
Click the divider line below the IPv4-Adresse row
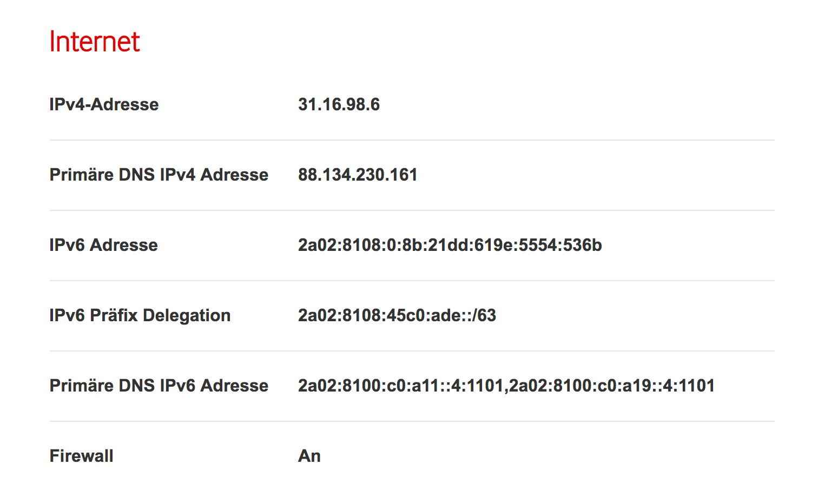pos(412,140)
